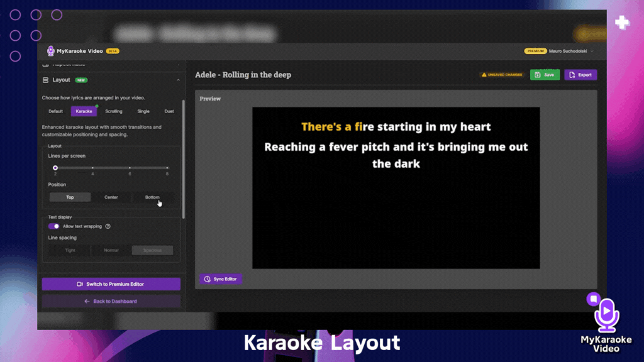Click the Line spacing label
Viewport: 644px width, 362px height.
[x=62, y=238]
